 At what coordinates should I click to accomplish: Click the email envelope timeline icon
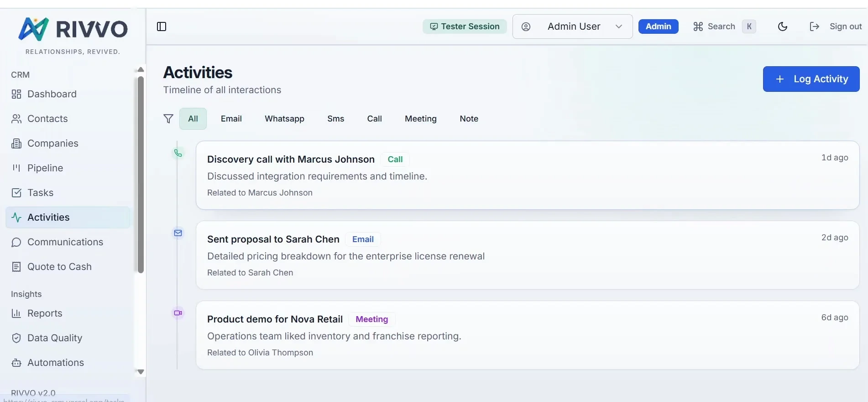point(178,233)
